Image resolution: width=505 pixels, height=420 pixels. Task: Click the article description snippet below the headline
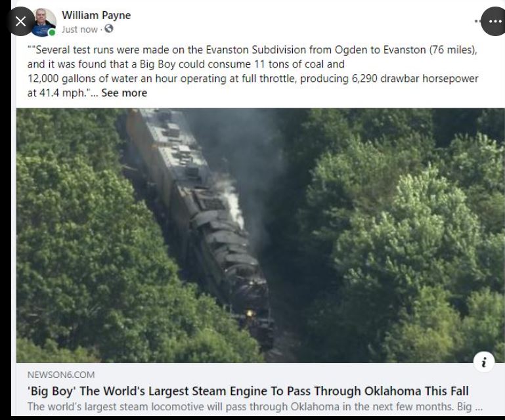coord(255,406)
